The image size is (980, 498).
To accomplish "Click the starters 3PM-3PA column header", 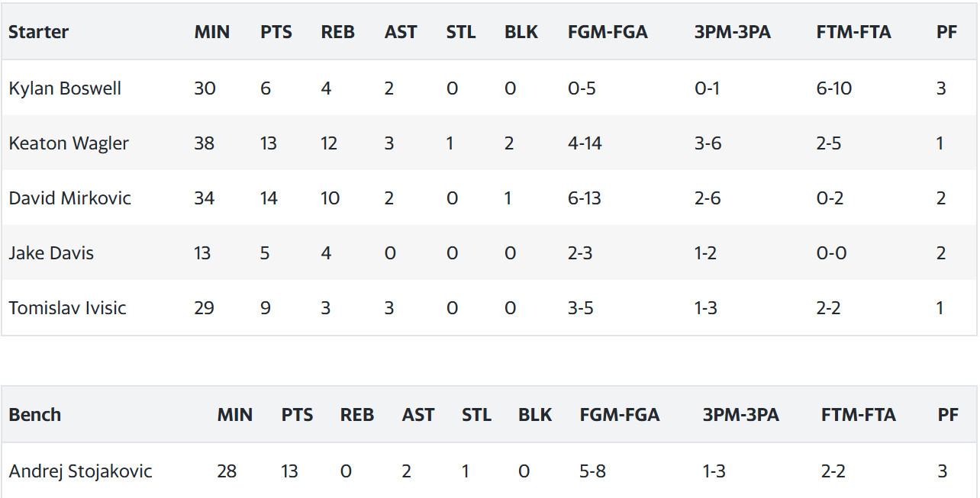I will point(733,32).
